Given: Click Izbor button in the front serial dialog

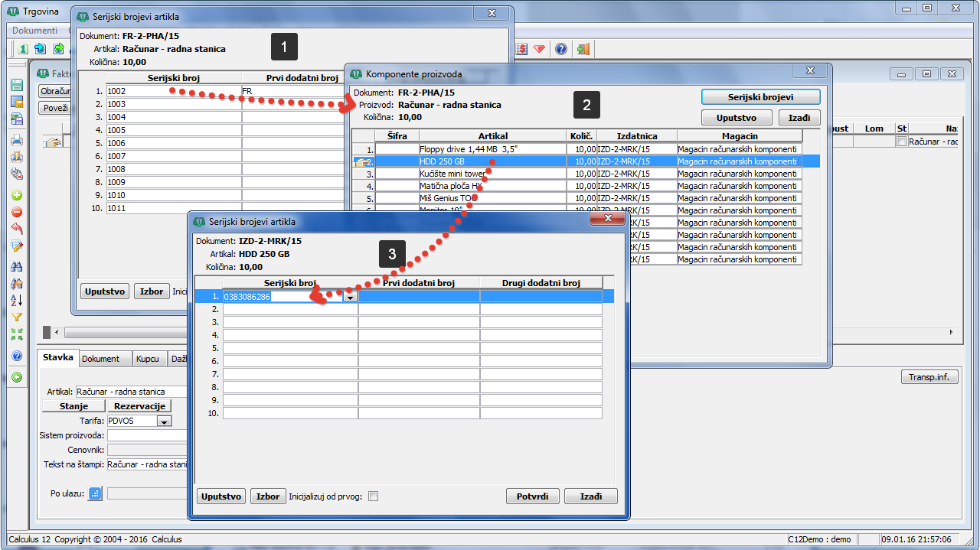Looking at the screenshot, I should click(x=268, y=496).
